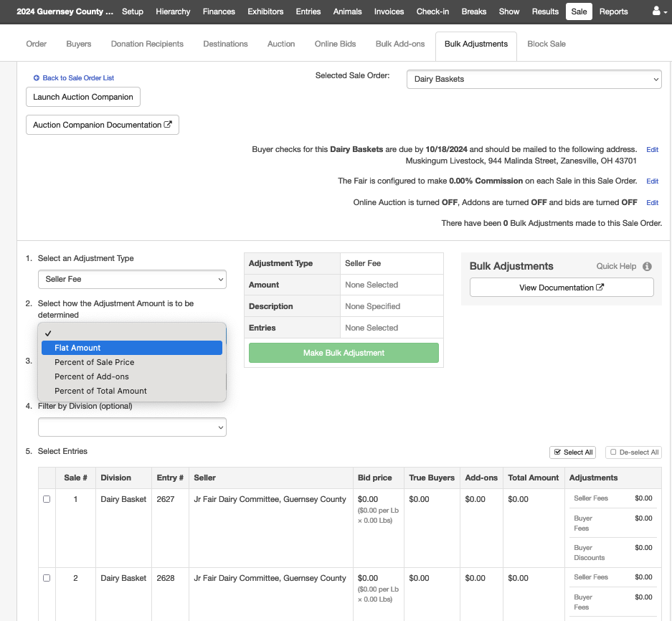Edit the buyer check mailing address
The height and width of the screenshot is (621, 672).
coord(653,150)
